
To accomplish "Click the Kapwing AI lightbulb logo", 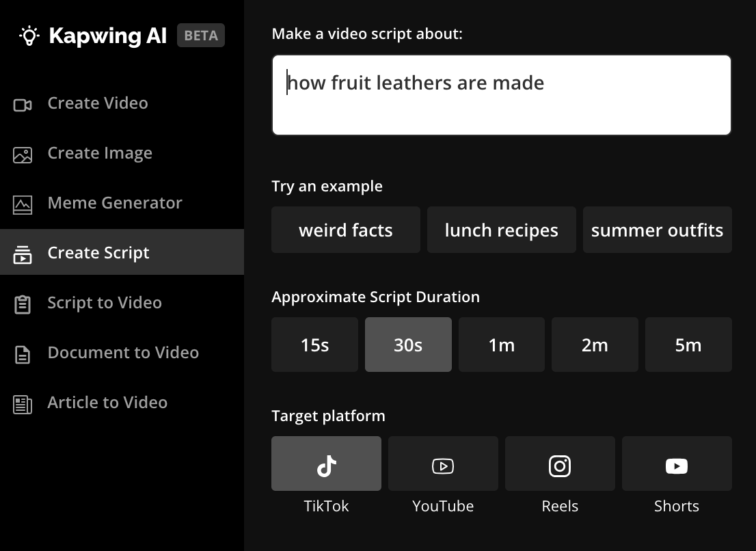I will (x=29, y=36).
